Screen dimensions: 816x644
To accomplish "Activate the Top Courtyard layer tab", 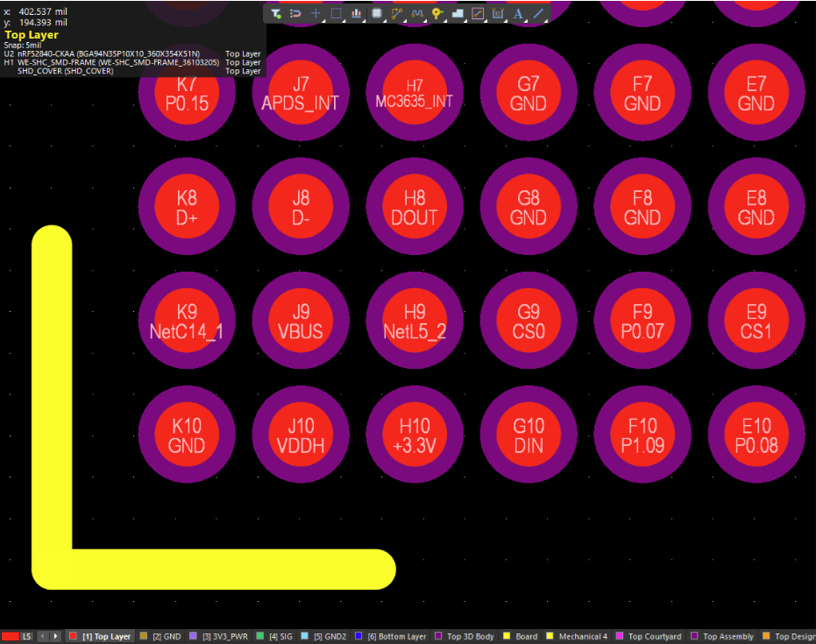I will [651, 636].
